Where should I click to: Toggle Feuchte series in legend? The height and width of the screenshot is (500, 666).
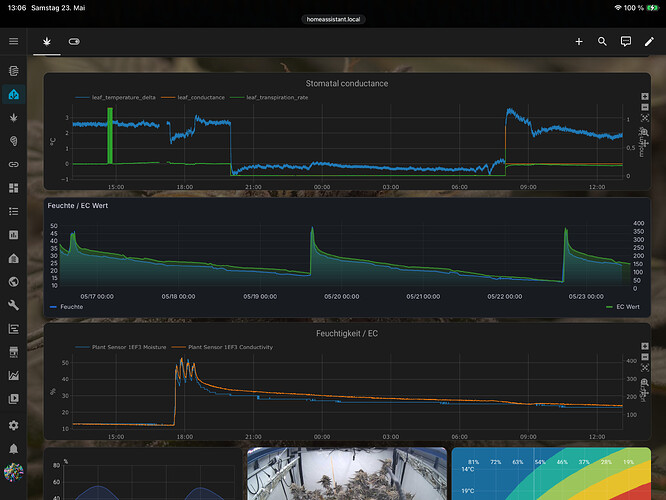pyautogui.click(x=67, y=307)
